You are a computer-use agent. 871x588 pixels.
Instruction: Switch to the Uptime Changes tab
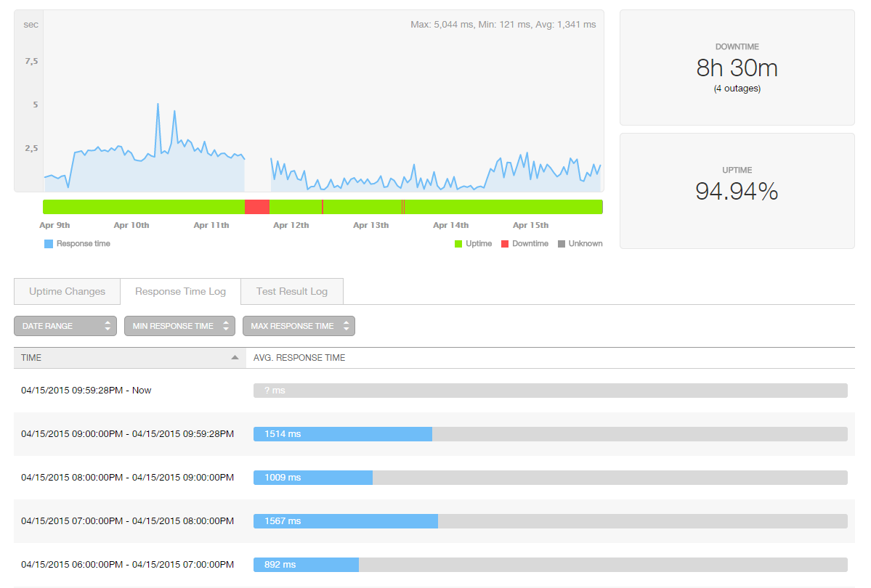point(67,291)
